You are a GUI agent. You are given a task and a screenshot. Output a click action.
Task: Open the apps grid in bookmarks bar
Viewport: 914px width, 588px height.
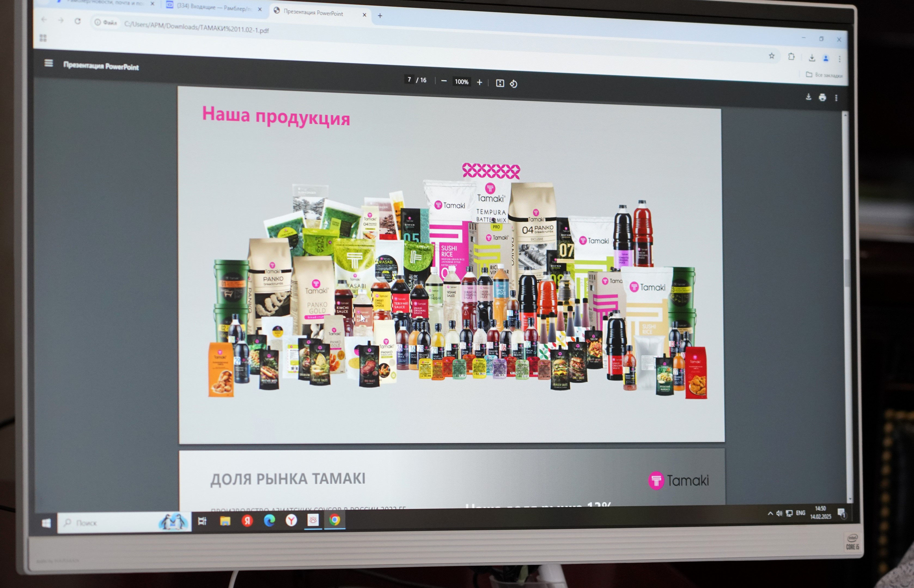[43, 38]
